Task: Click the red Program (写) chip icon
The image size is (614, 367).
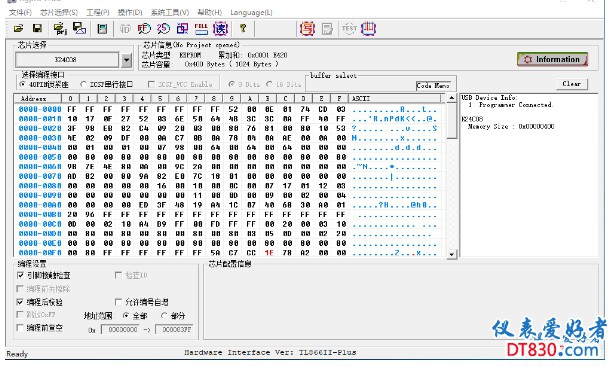Action: tap(307, 29)
